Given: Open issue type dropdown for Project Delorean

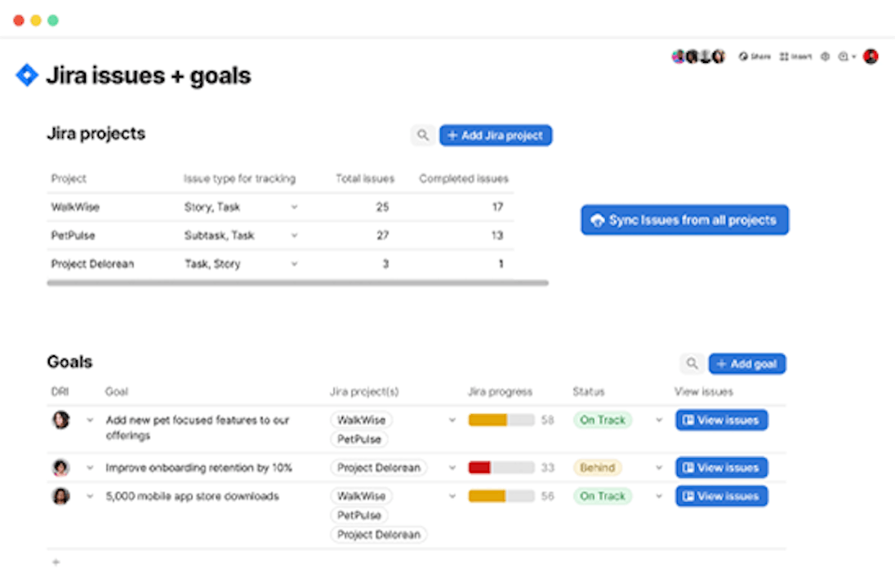Looking at the screenshot, I should click(x=294, y=264).
